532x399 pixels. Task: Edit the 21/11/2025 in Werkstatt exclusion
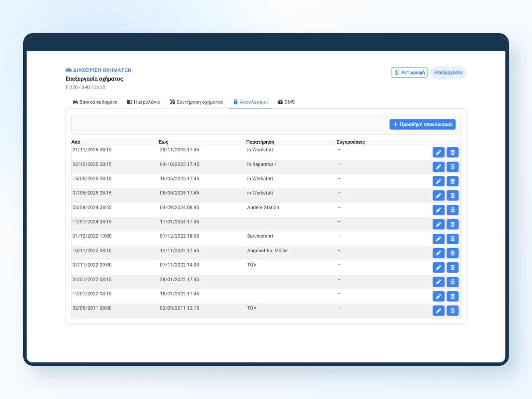coord(439,152)
